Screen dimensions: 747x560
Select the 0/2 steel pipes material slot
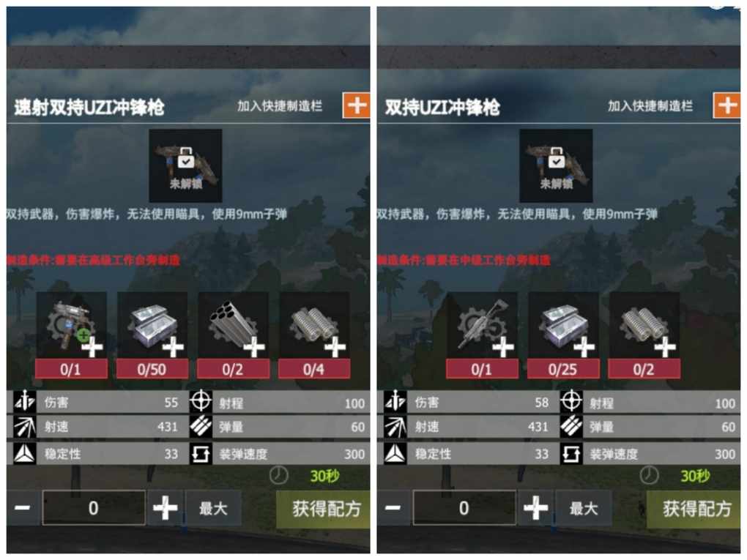click(234, 335)
